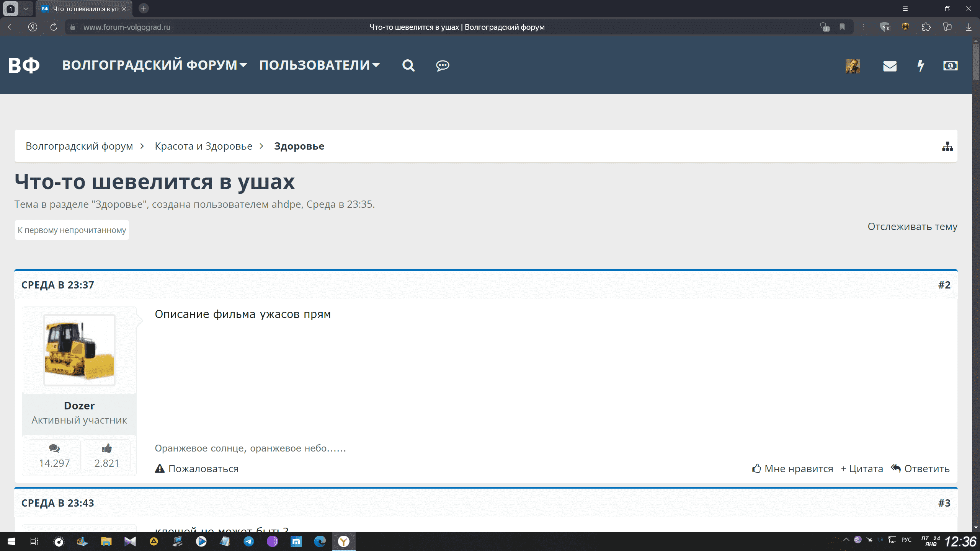Select the Здоровье breadcrumb item

tap(299, 146)
